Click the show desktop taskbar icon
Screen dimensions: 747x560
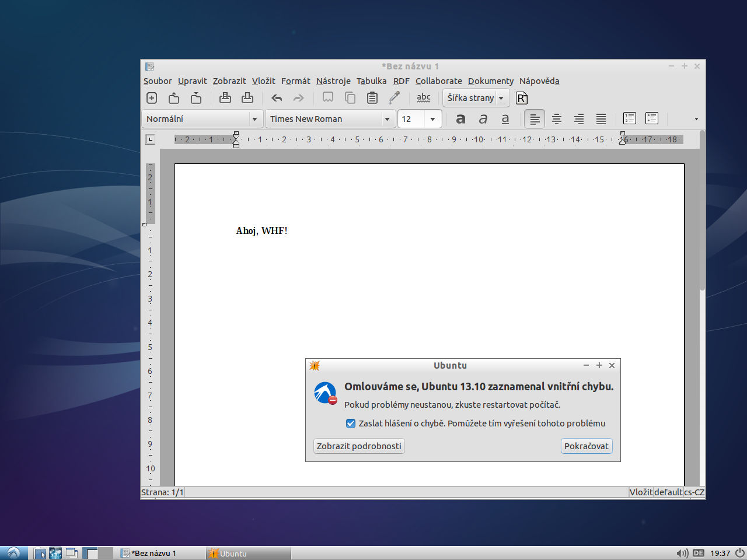pos(72,553)
